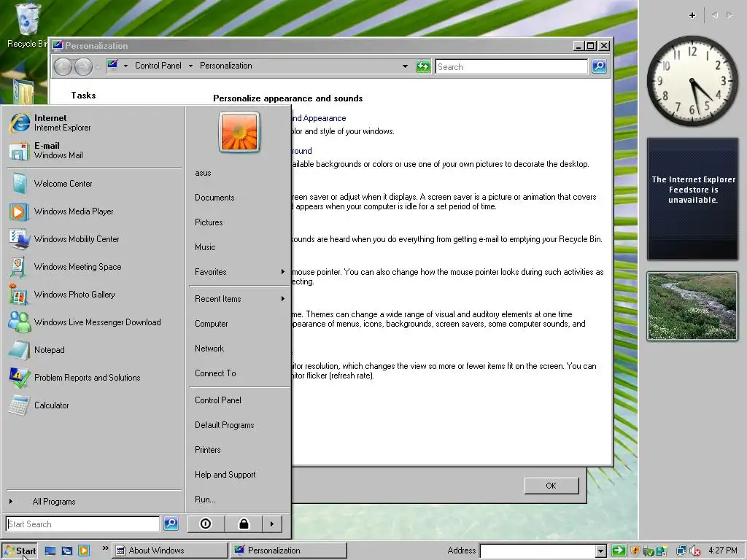Click the Start Search magnifier button
Image resolution: width=747 pixels, height=560 pixels.
point(171,524)
